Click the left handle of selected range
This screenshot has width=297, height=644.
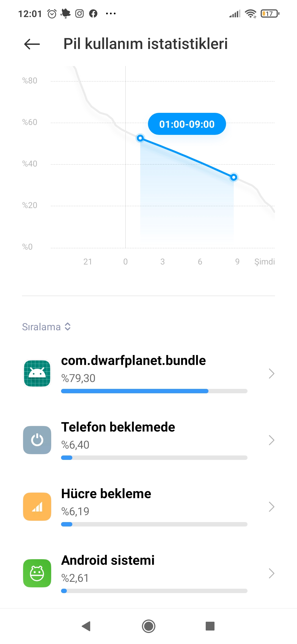[x=140, y=138]
